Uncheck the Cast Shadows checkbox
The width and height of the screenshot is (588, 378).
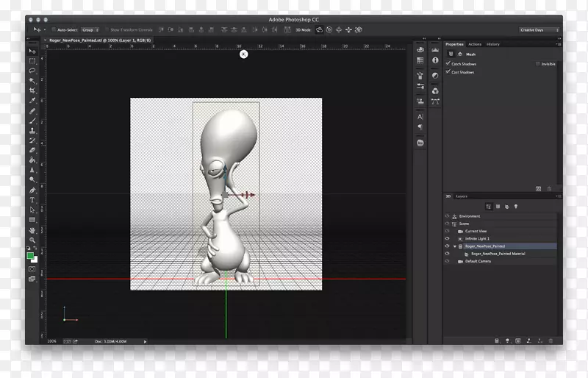[448, 71]
